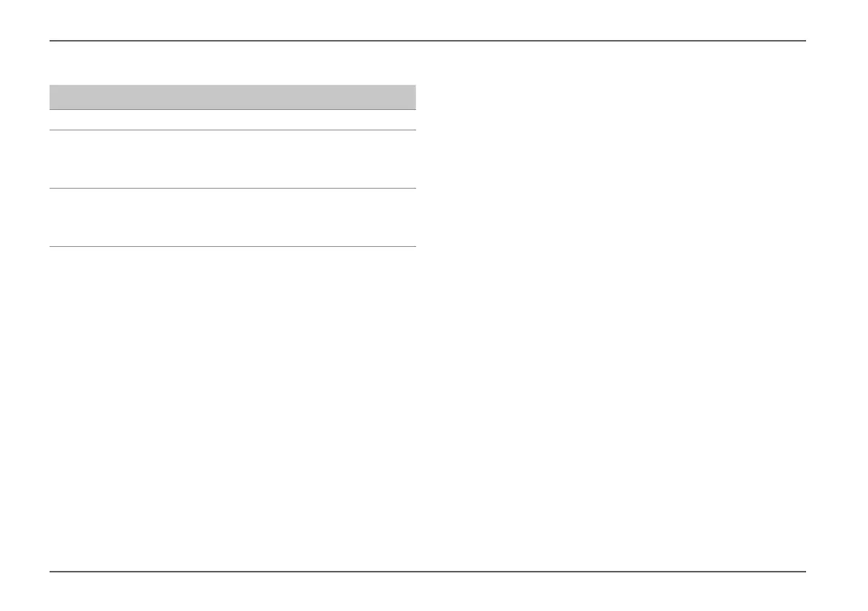
Task: Click the narrow empty row below gray header
Action: pyautogui.click(x=232, y=120)
